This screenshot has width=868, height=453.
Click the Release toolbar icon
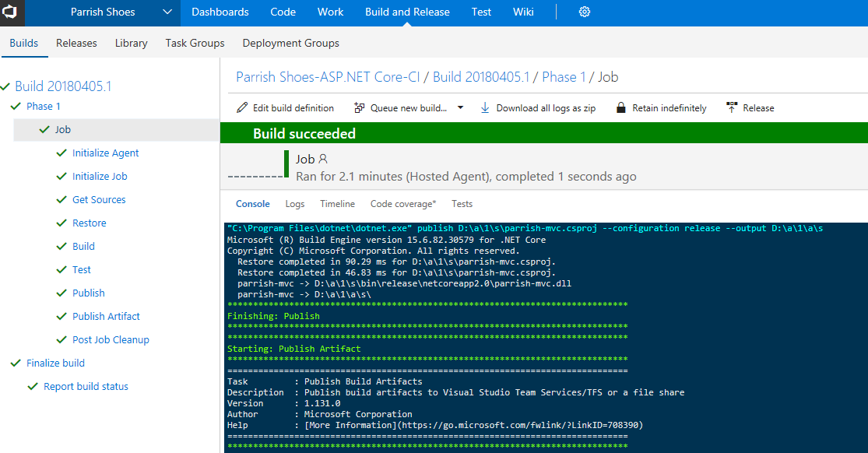click(732, 108)
